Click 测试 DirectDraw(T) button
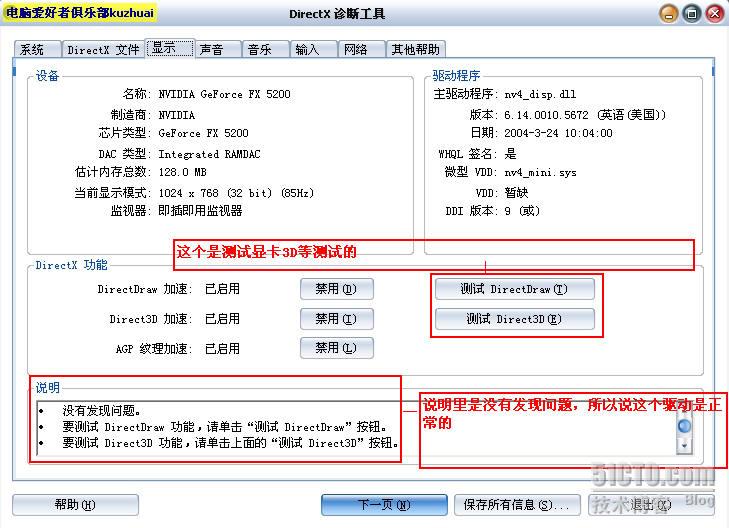This screenshot has height=528, width=729. click(x=515, y=289)
